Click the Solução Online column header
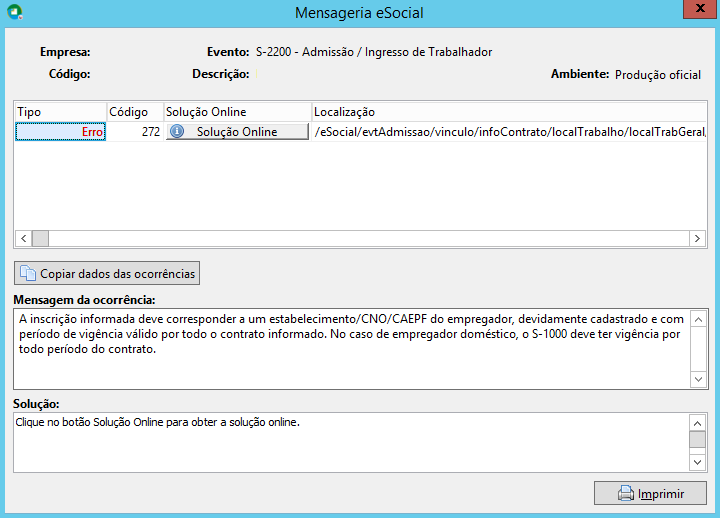Image resolution: width=720 pixels, height=518 pixels. [x=237, y=112]
